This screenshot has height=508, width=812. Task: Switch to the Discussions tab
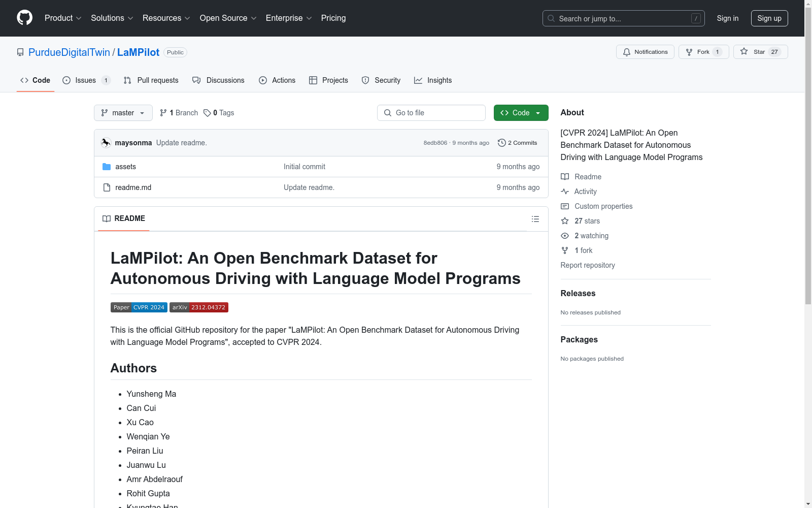coord(218,80)
